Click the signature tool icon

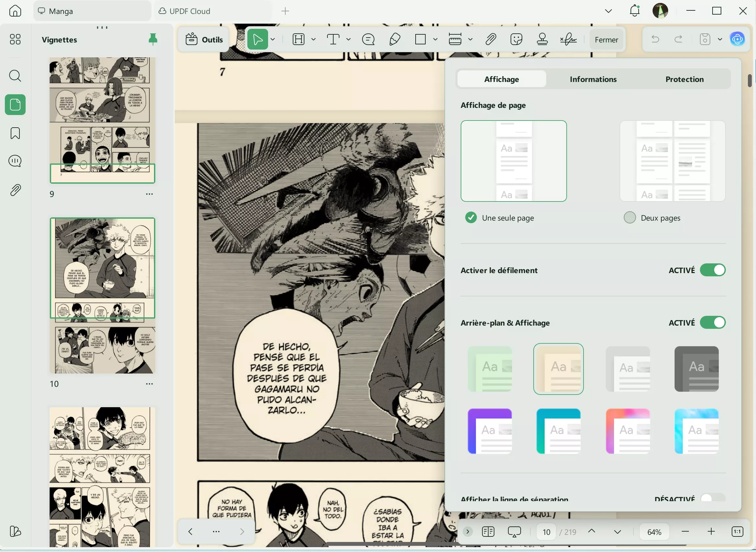click(568, 40)
